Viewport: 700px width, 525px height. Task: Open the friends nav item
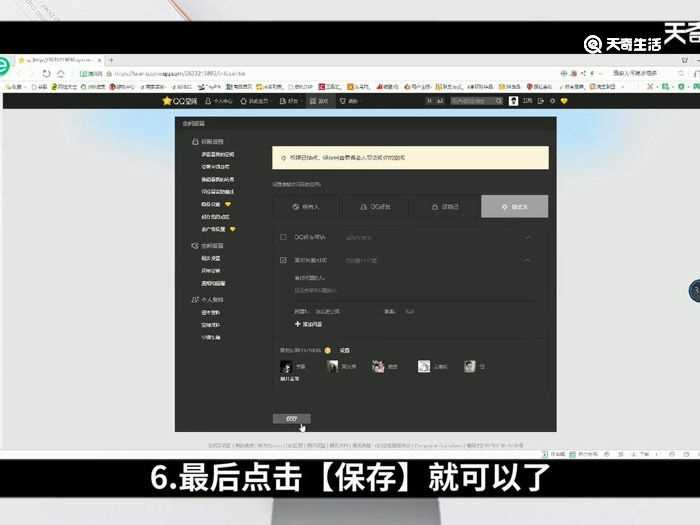[288, 101]
